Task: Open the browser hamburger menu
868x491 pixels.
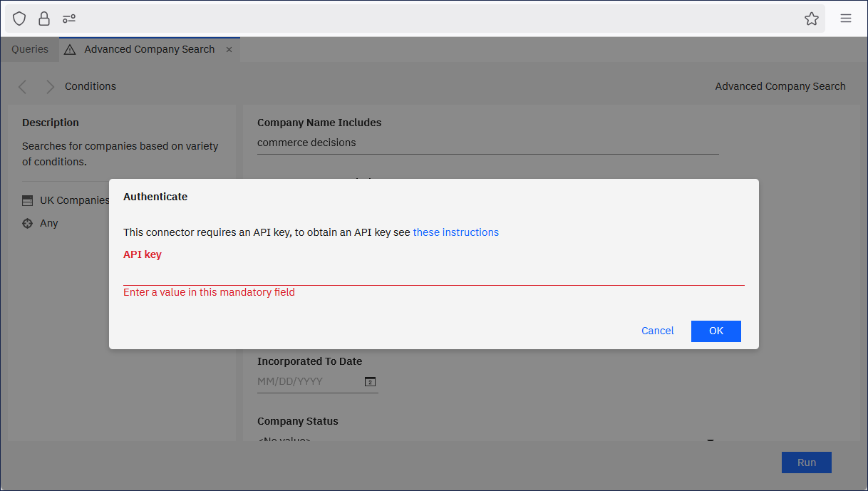Action: point(846,19)
